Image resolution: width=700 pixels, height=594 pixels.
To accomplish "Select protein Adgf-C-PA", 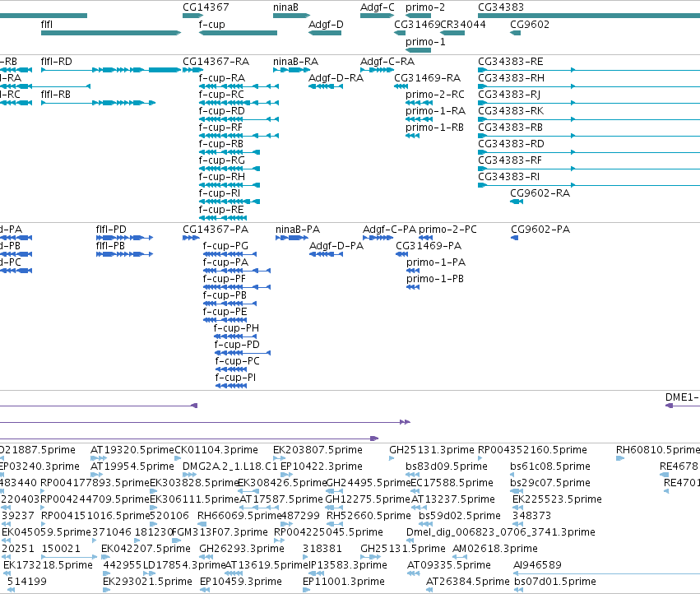I will pos(389,229).
